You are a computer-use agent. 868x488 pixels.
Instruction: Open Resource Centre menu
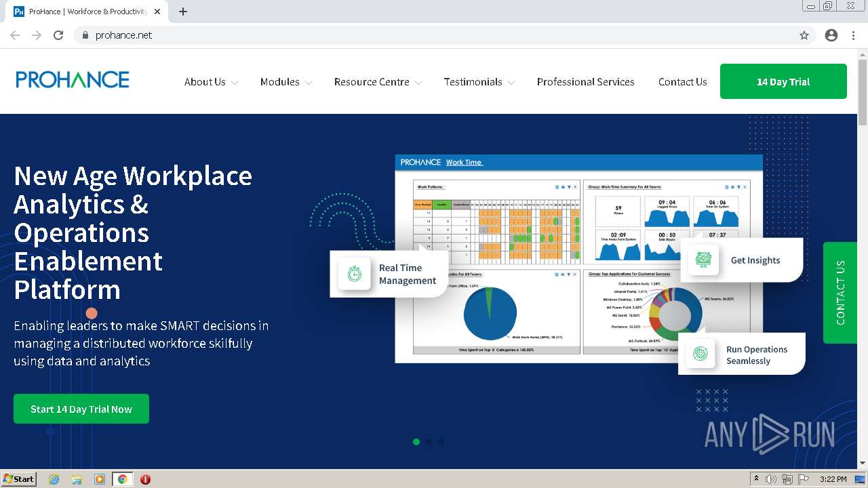point(372,81)
